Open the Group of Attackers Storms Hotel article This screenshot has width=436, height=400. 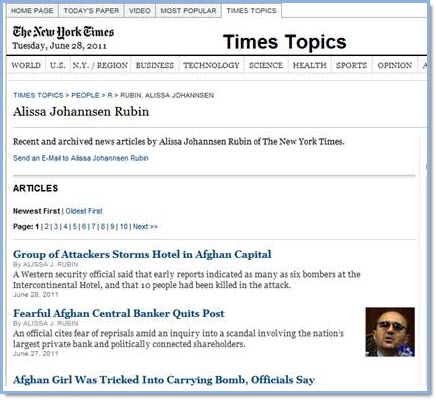coord(142,254)
